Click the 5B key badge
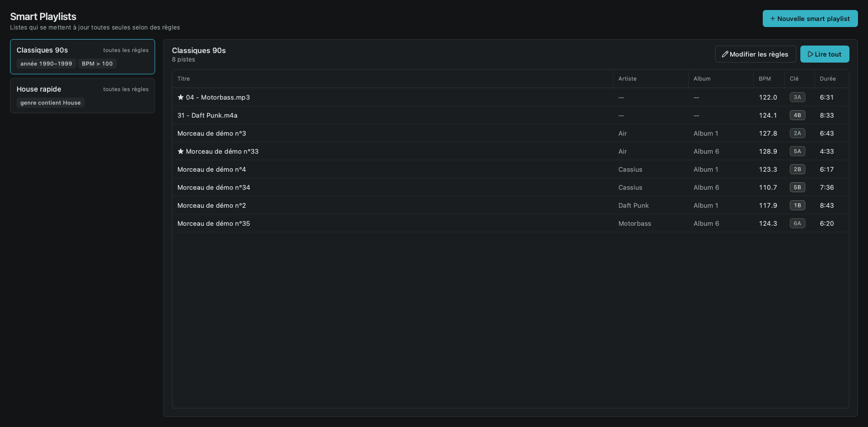This screenshot has height=427, width=868. point(797,187)
